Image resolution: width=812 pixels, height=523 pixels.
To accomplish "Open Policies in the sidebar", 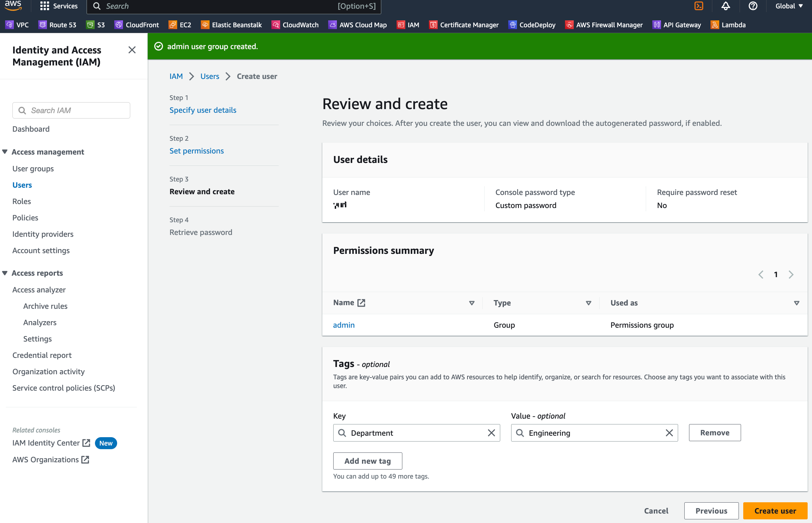I will coord(25,217).
